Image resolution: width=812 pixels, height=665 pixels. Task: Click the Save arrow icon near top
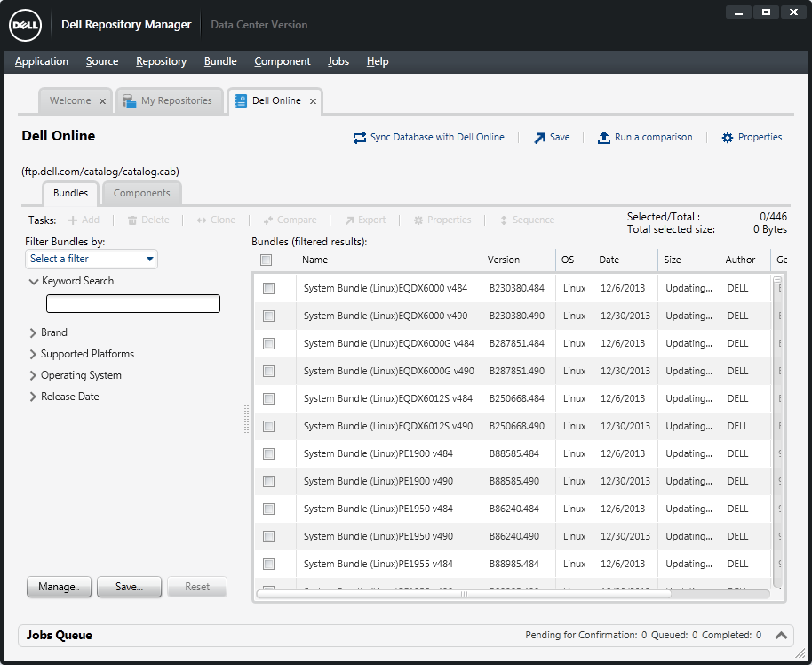pyautogui.click(x=542, y=137)
